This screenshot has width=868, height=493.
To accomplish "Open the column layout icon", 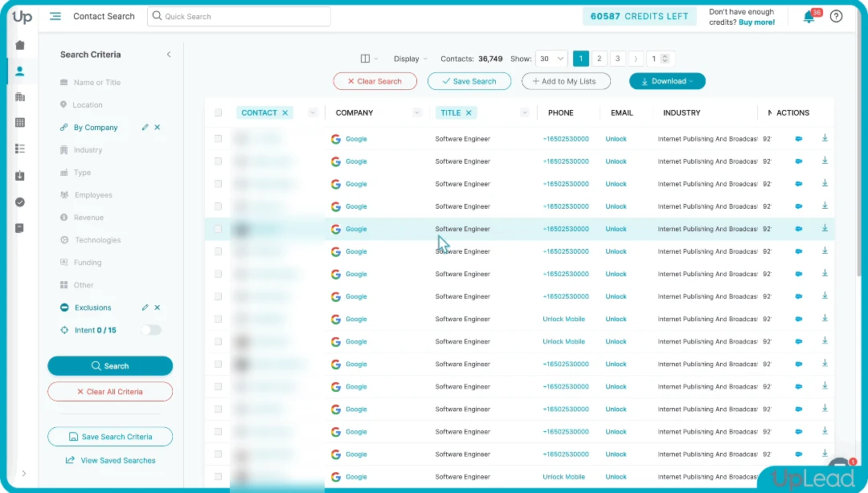I will (366, 59).
